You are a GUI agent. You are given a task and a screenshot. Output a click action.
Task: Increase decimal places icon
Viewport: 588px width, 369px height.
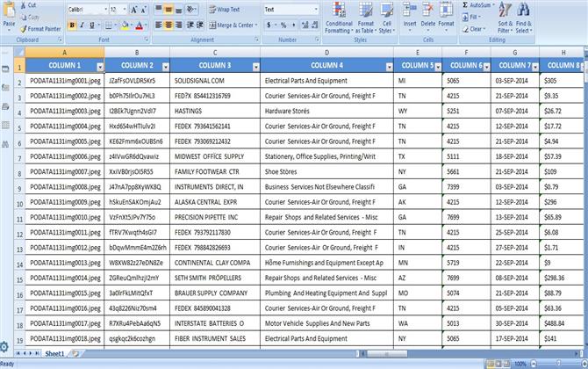(305, 25)
